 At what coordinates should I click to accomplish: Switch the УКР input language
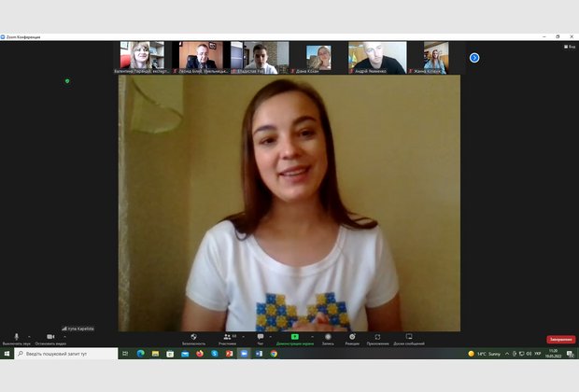coord(538,354)
